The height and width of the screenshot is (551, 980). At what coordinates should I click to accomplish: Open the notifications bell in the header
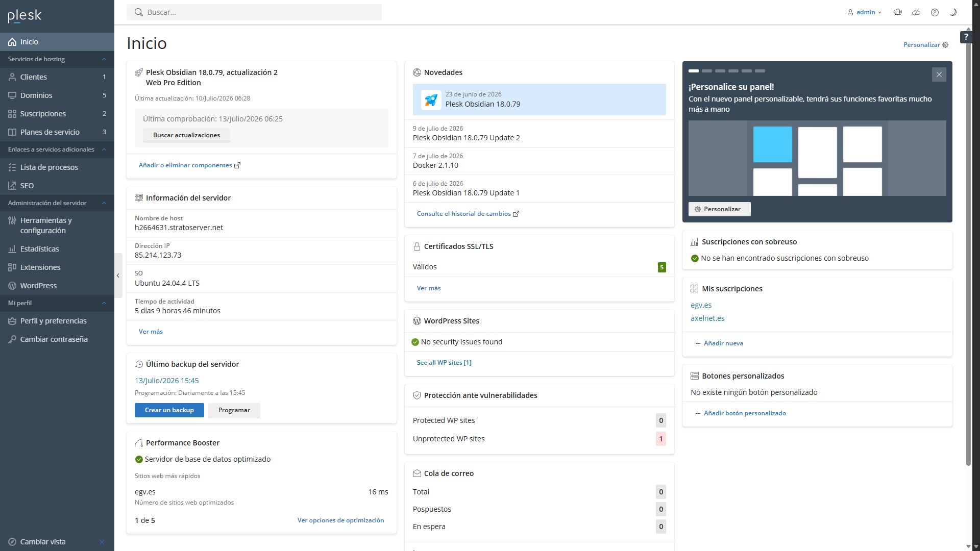tap(898, 12)
